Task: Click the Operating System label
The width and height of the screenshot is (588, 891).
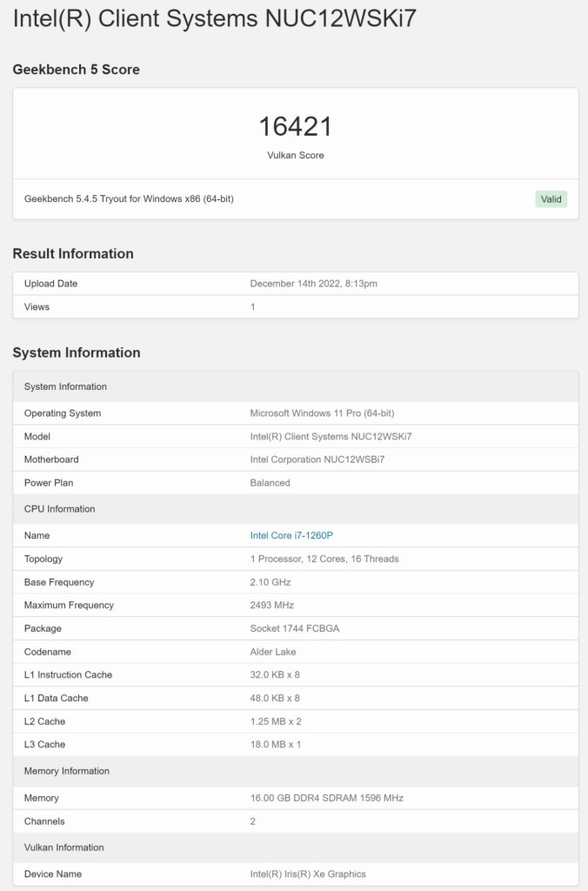Action: pos(63,413)
